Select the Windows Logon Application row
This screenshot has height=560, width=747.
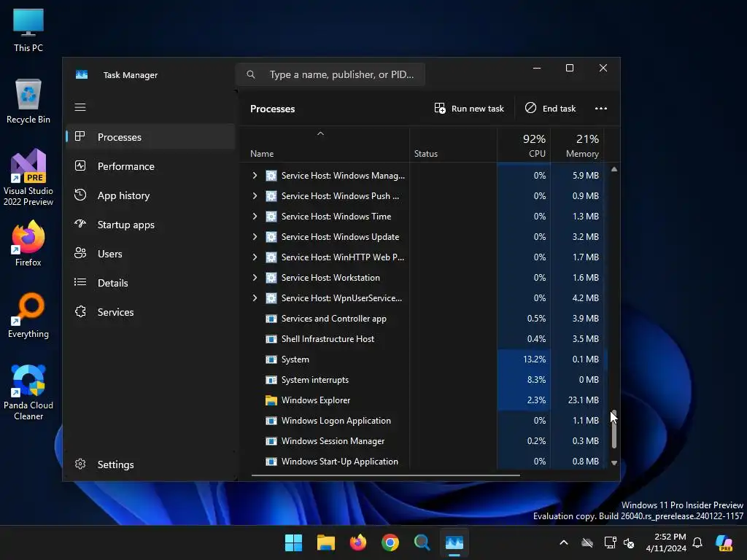click(423, 421)
